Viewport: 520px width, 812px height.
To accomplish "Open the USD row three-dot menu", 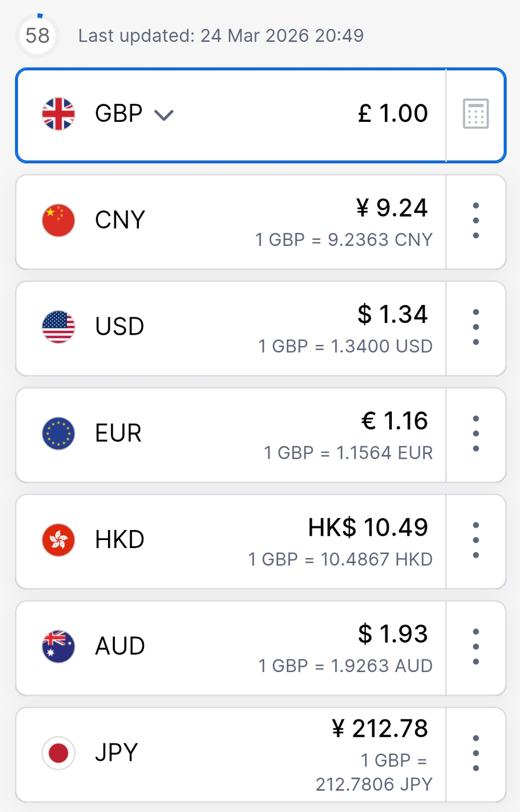I will point(475,327).
